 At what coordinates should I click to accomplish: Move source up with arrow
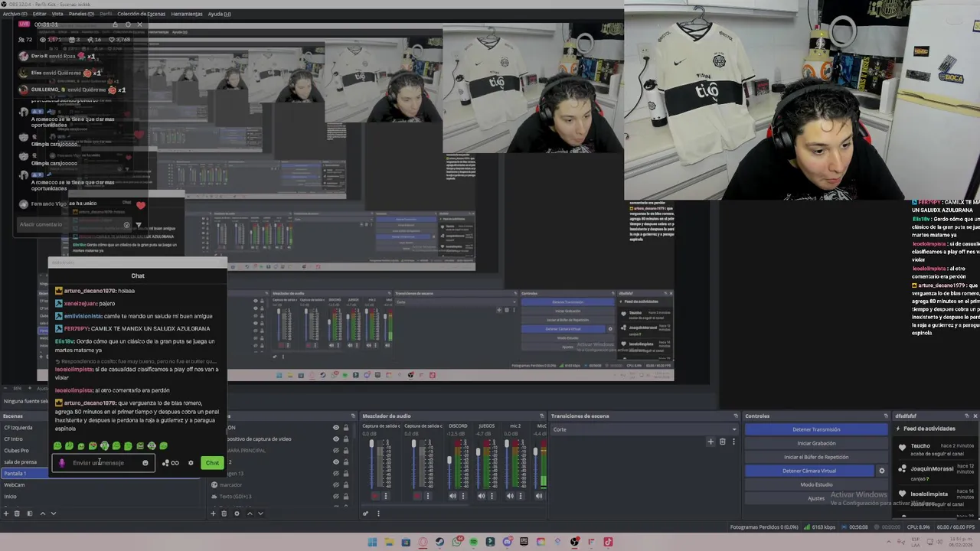248,514
